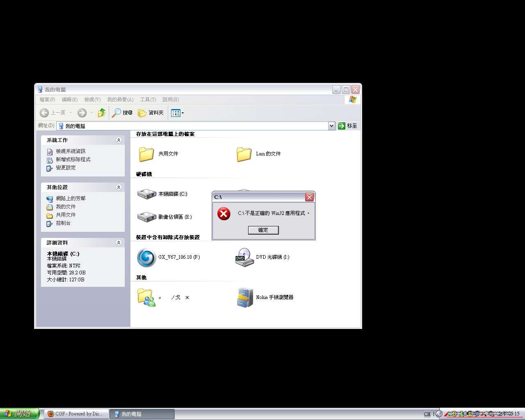Image resolution: width=525 pixels, height=420 pixels.
Task: Collapse the Other Places (其他位置) panel
Action: (x=119, y=187)
